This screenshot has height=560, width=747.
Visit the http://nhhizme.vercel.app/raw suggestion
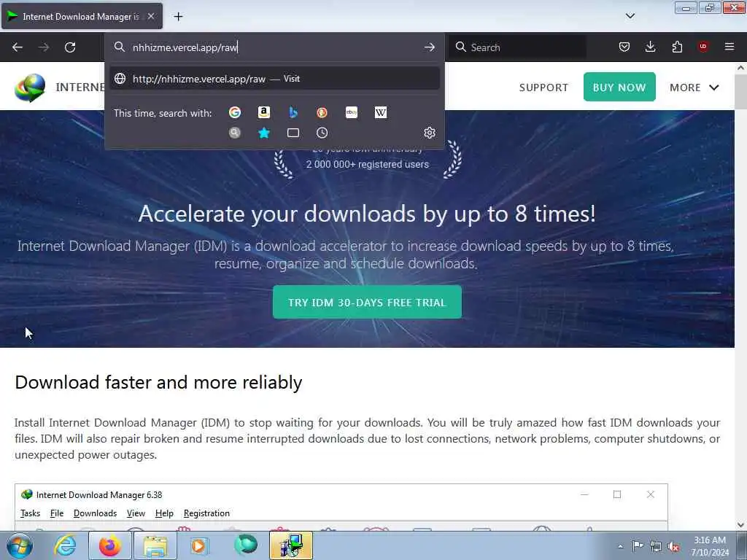coord(274,79)
